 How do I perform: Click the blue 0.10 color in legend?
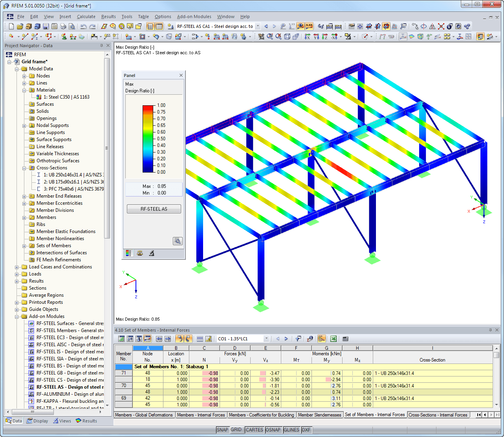tap(148, 165)
